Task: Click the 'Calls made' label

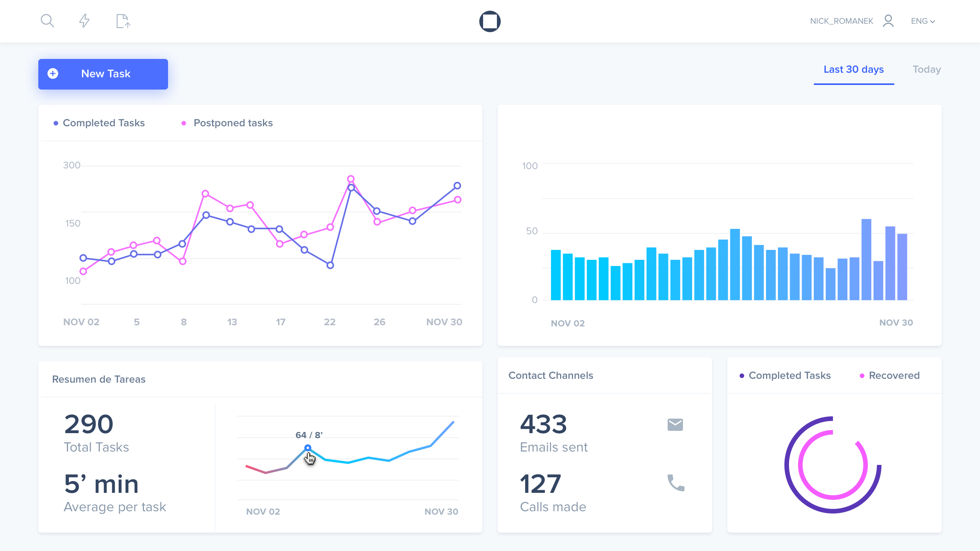Action: pos(553,507)
